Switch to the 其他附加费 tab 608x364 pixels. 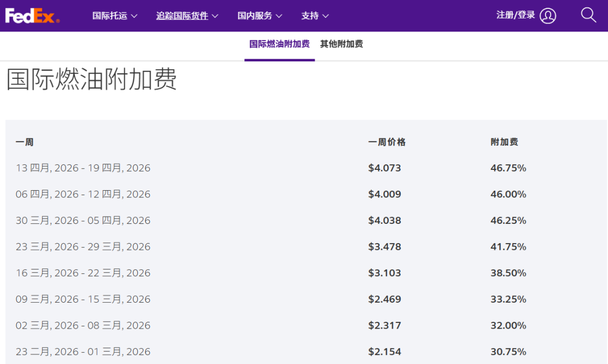pyautogui.click(x=341, y=44)
